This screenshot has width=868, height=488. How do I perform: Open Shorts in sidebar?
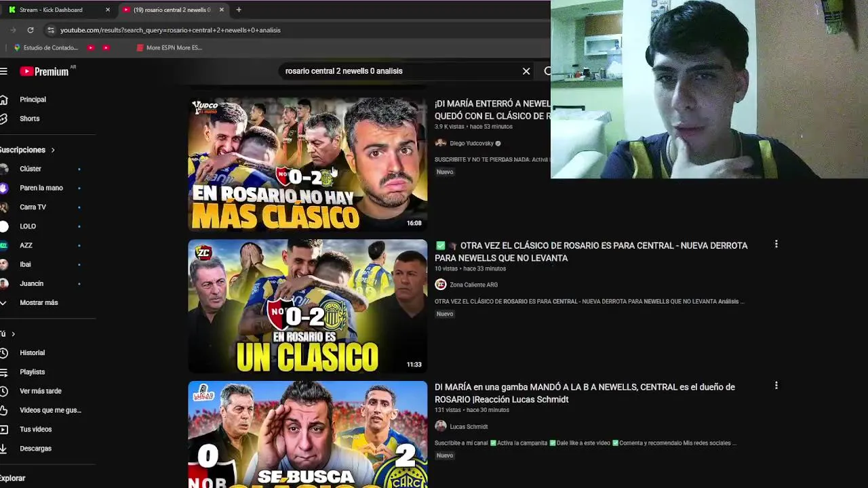point(30,119)
